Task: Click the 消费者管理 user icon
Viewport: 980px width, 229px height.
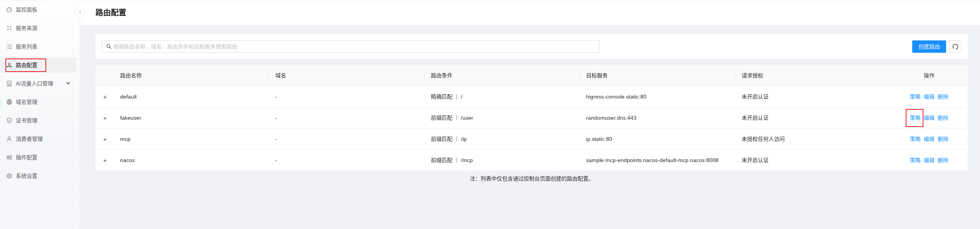Action: [x=9, y=139]
